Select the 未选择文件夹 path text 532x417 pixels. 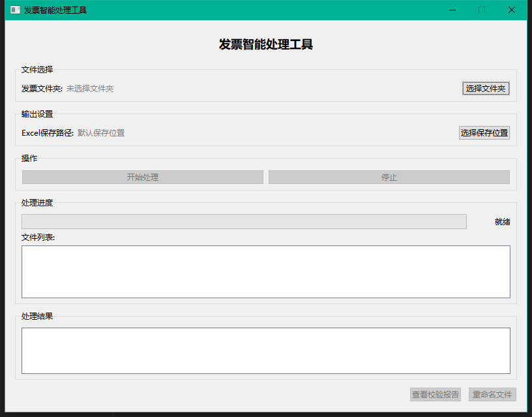pyautogui.click(x=90, y=89)
